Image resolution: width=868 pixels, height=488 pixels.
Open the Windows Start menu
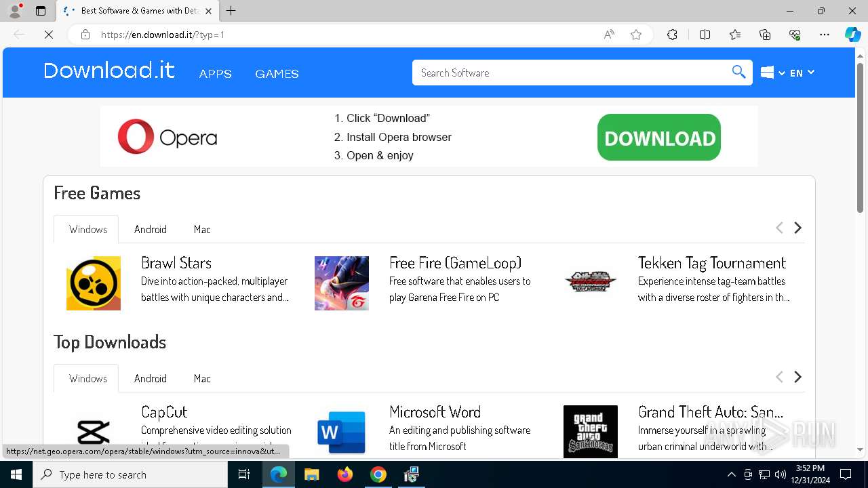pyautogui.click(x=16, y=474)
